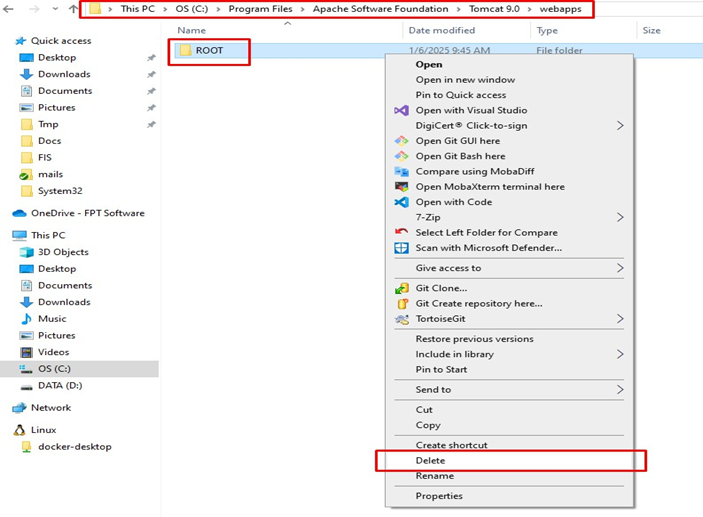This screenshot has height=517, width=703.
Task: Sort by Size column header
Action: coord(651,30)
